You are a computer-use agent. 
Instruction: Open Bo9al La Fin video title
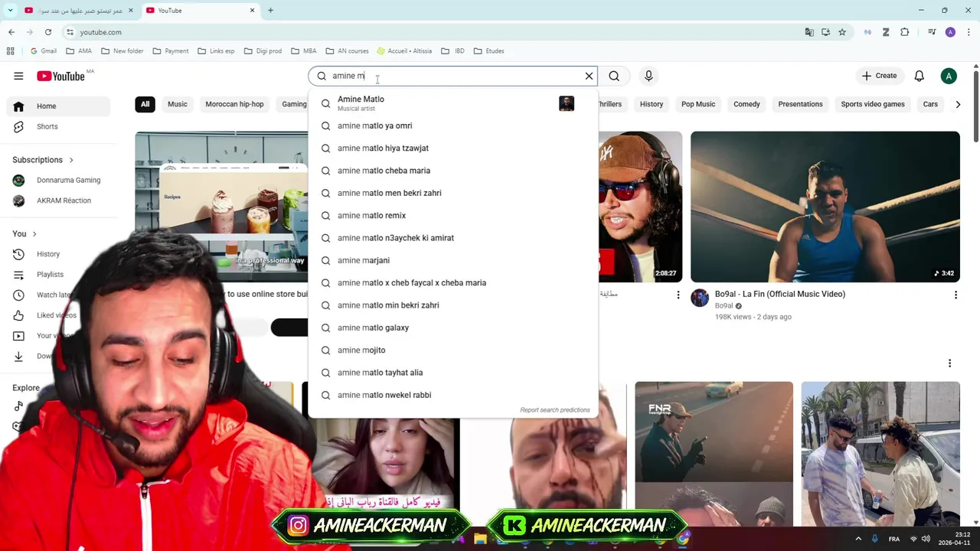point(779,294)
